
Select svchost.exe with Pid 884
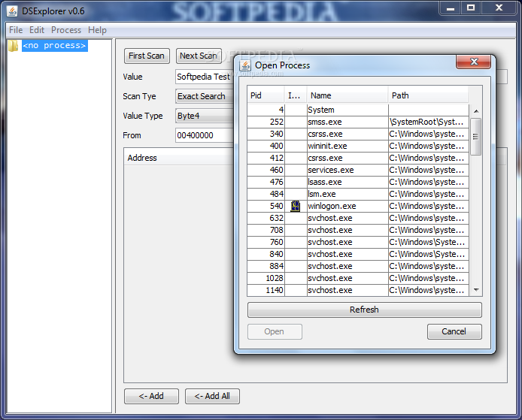pos(358,266)
